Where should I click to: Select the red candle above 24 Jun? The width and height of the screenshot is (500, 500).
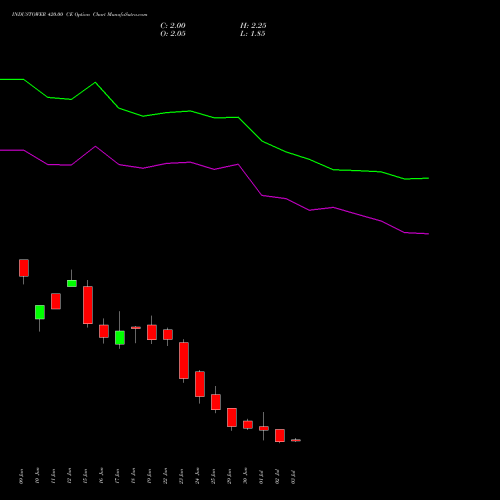(x=200, y=384)
